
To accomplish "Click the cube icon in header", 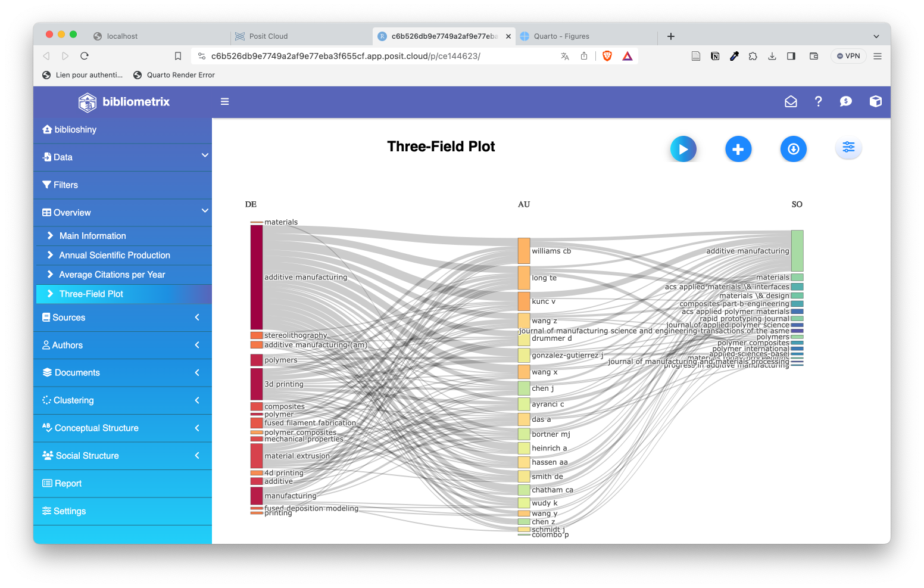I will coord(875,102).
